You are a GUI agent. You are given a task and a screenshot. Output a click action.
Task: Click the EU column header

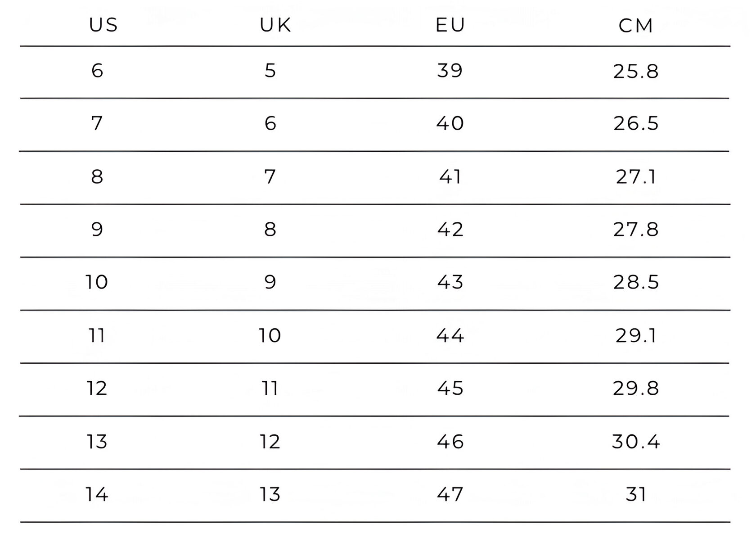pyautogui.click(x=450, y=25)
